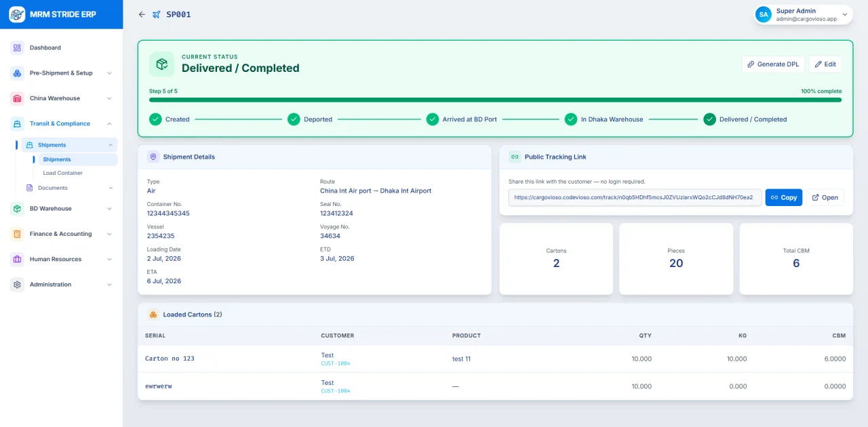Click the Dashboard grid icon

pos(17,47)
